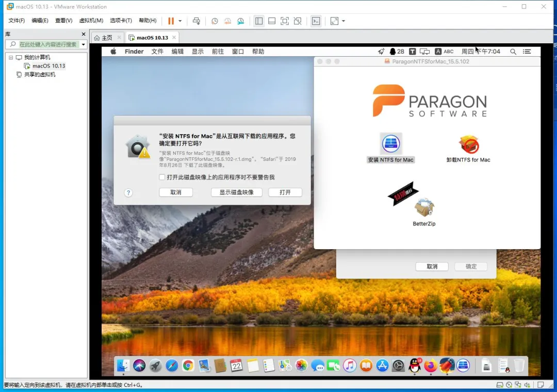Screen dimensions: 557x392
Task: Open the Apple menu in macOS
Action: [x=113, y=52]
